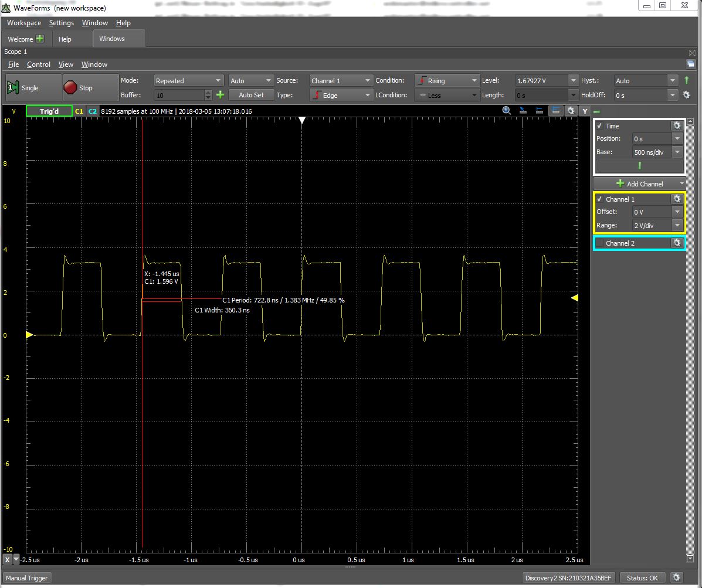
Task: Click the green up-arrow beside Hyst
Action: (687, 80)
